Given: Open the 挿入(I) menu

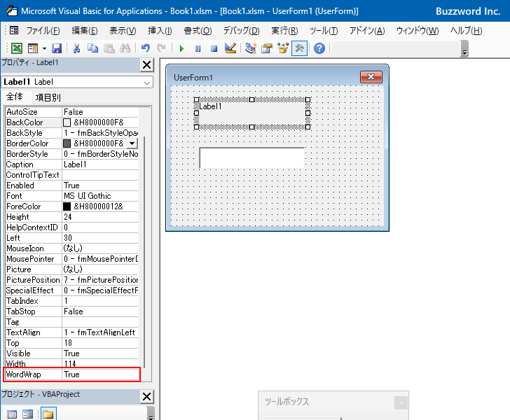Looking at the screenshot, I should pos(160,31).
